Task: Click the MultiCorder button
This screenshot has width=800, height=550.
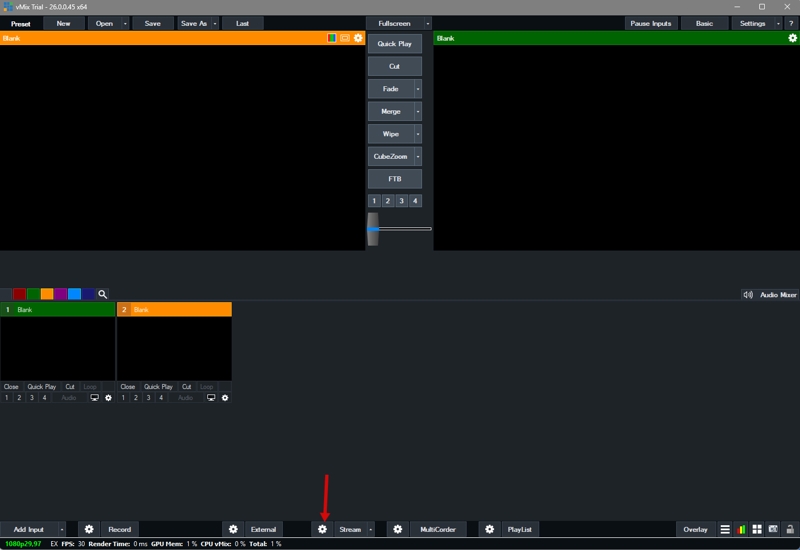Action: pyautogui.click(x=438, y=529)
